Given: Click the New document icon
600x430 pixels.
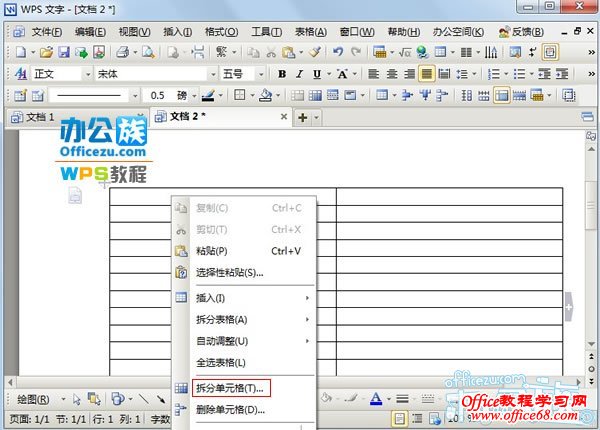Looking at the screenshot, I should pos(21,52).
